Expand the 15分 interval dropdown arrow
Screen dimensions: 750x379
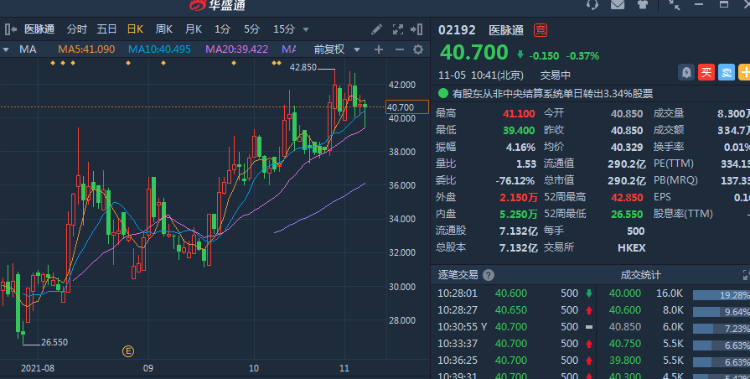pyautogui.click(x=306, y=30)
